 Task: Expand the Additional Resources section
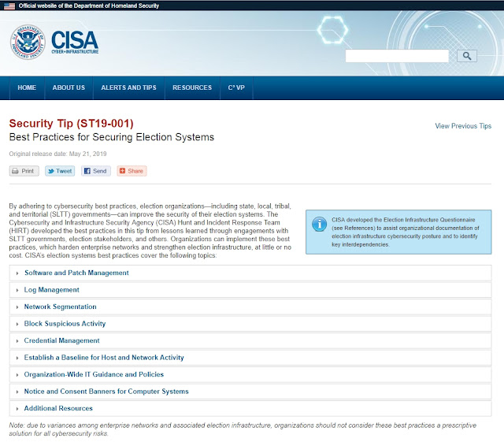pos(250,408)
